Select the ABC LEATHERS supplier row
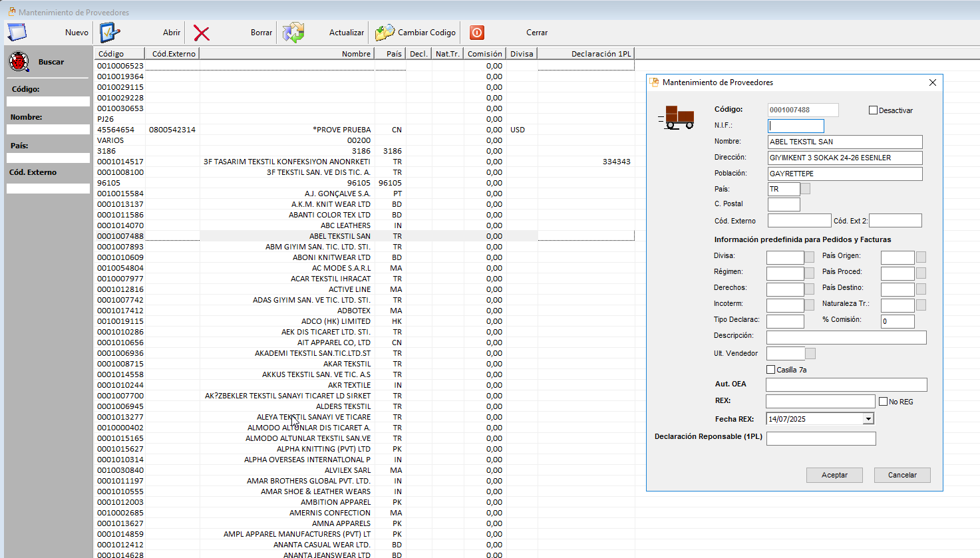Viewport: 980px width, 558px height. coord(345,225)
